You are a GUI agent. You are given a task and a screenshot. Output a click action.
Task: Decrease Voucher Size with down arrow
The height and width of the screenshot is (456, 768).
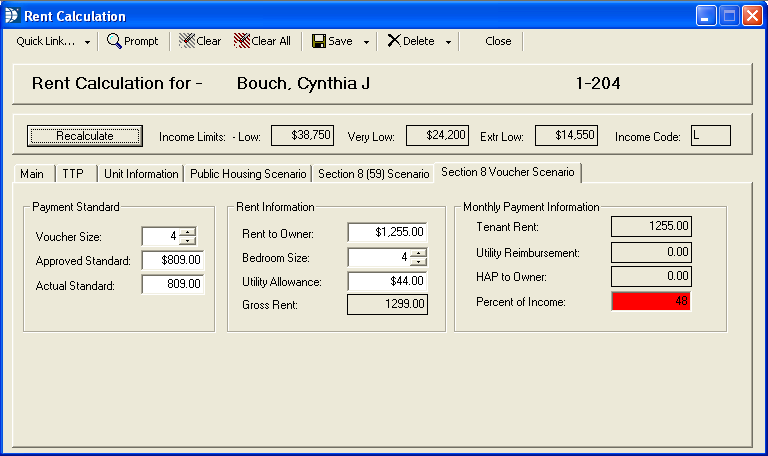coord(187,240)
